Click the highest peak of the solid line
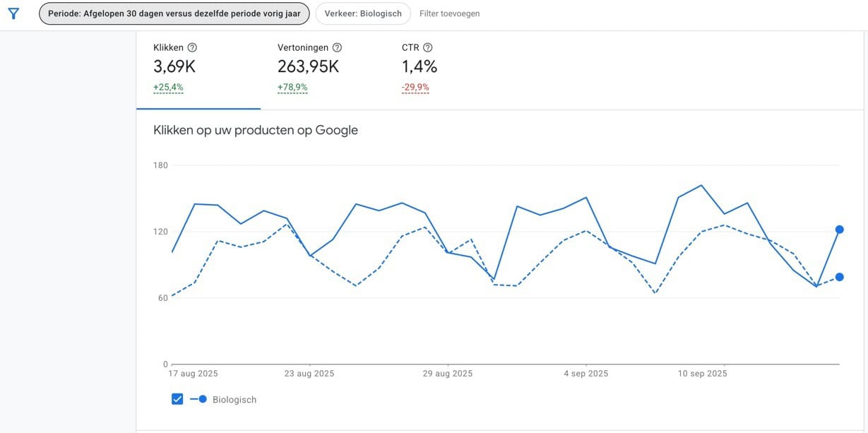Viewport: 868px width, 433px height. coord(701,184)
